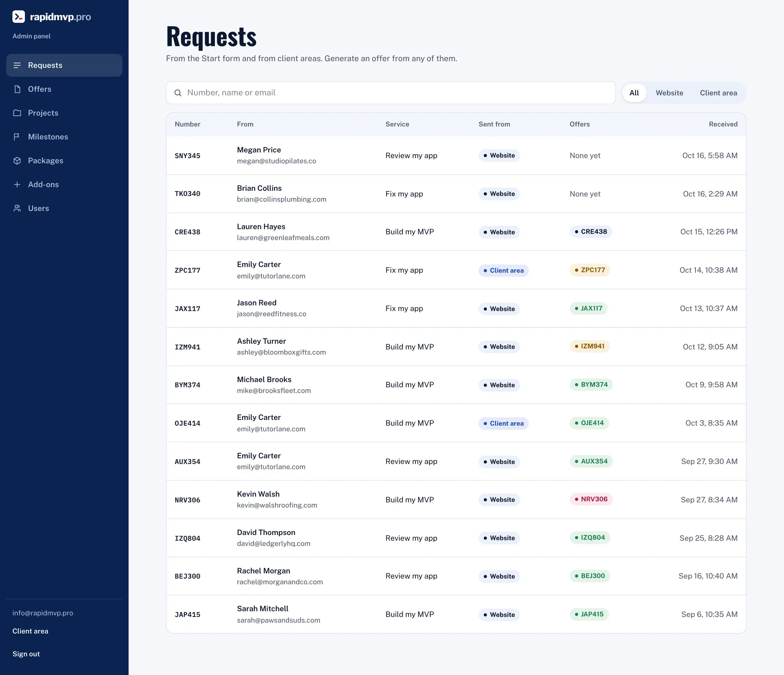Click request number TKO340

(x=187, y=194)
